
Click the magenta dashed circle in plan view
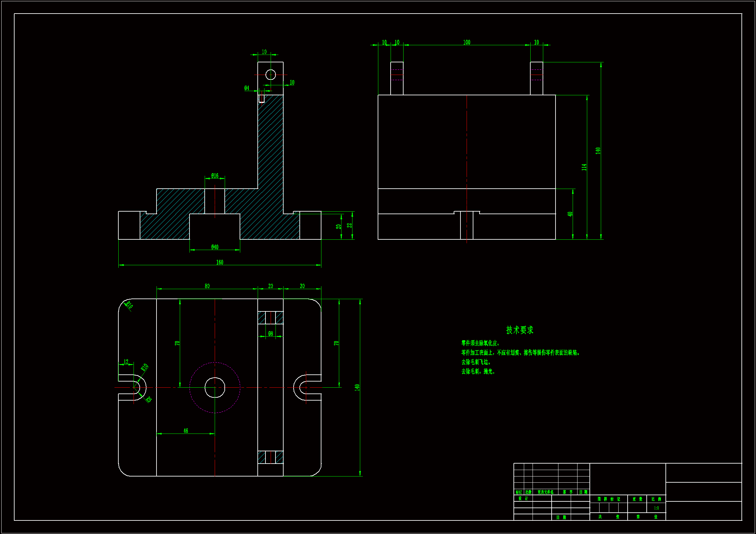[x=233, y=370]
